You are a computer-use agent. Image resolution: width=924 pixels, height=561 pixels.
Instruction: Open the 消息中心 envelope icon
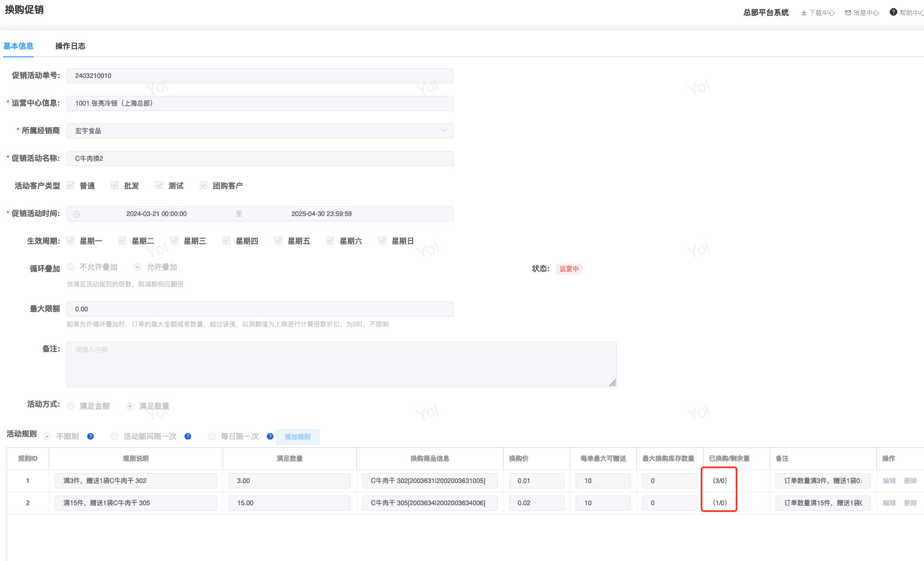[848, 13]
